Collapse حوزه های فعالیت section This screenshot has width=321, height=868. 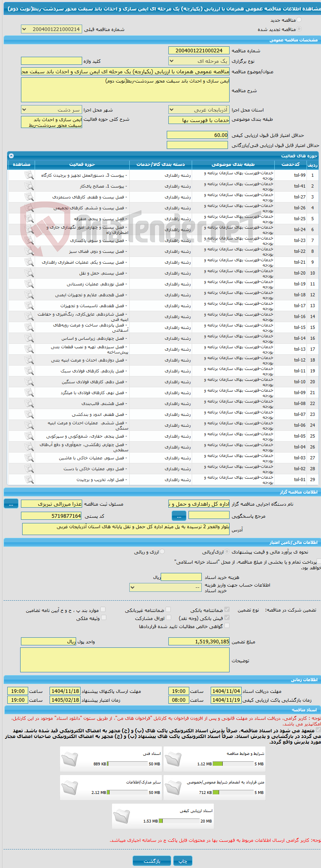click(x=11, y=156)
